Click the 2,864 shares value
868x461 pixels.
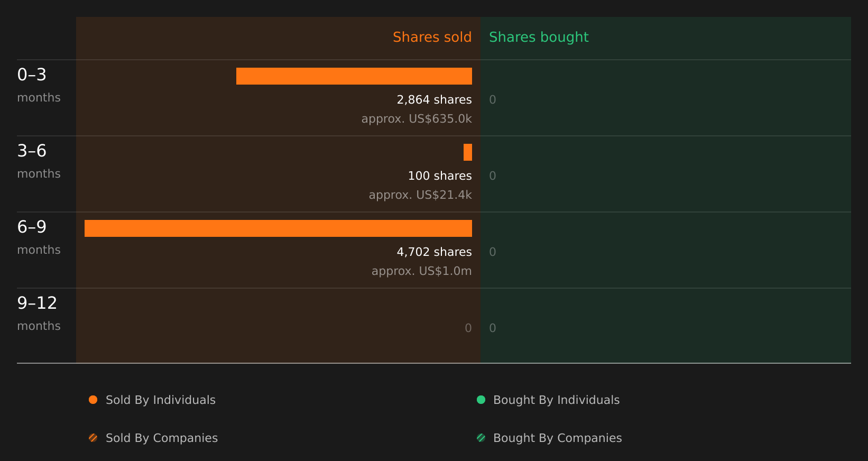tap(434, 99)
